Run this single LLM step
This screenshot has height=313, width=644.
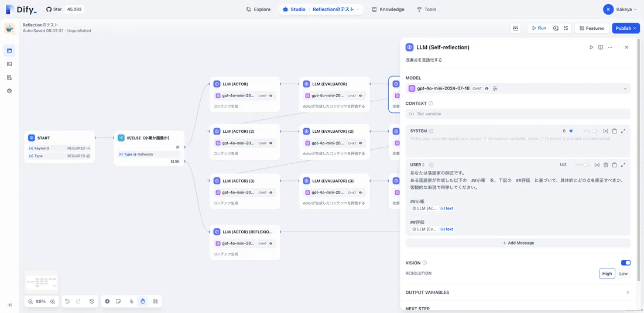[x=591, y=47]
